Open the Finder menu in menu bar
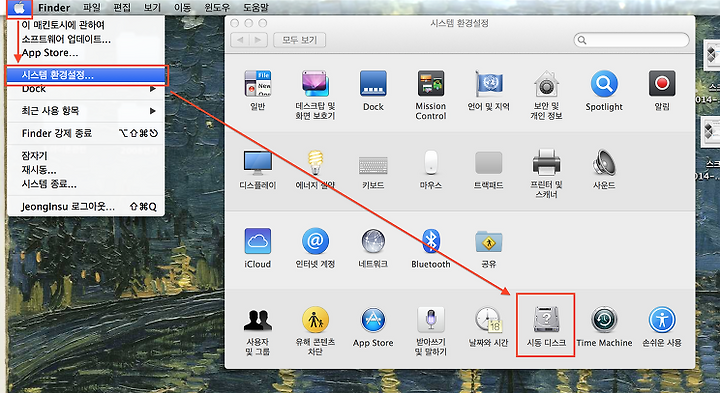The height and width of the screenshot is (393, 720). click(x=54, y=7)
